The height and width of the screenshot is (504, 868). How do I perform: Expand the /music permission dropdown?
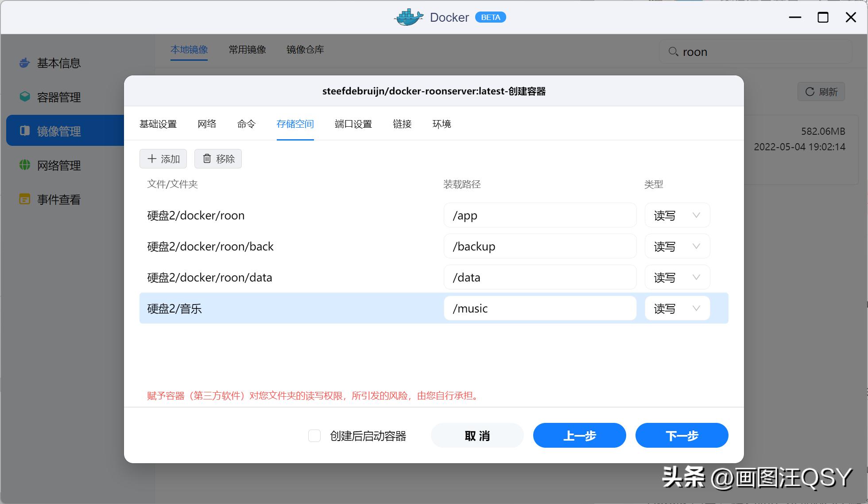[696, 308]
